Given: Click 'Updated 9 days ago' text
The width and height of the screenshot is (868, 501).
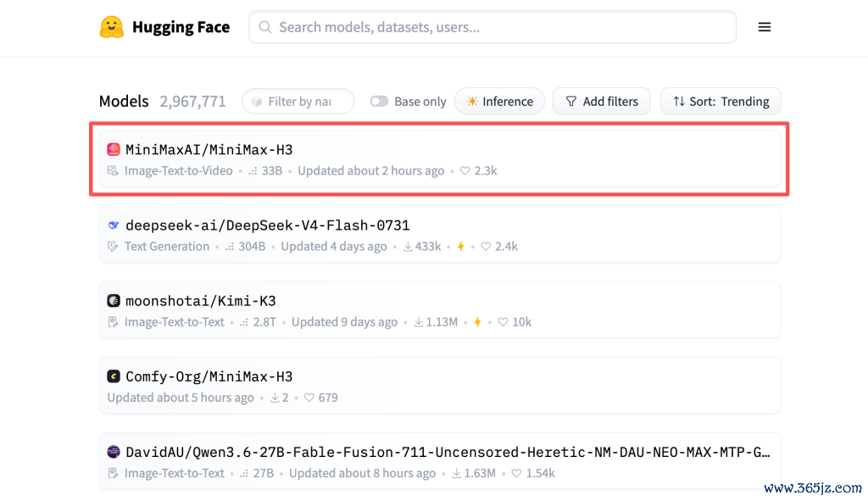Looking at the screenshot, I should tap(344, 322).
